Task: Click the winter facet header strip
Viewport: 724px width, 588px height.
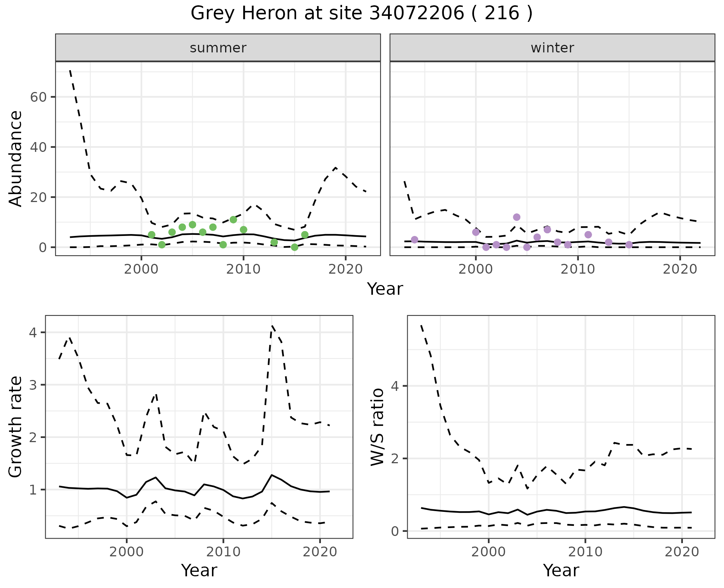Action: (552, 48)
